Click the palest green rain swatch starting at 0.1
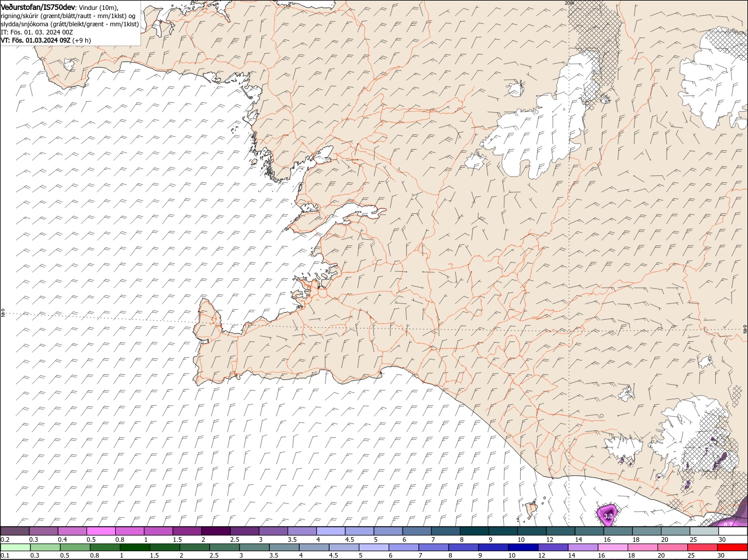The width and height of the screenshot is (748, 560). (x=16, y=547)
